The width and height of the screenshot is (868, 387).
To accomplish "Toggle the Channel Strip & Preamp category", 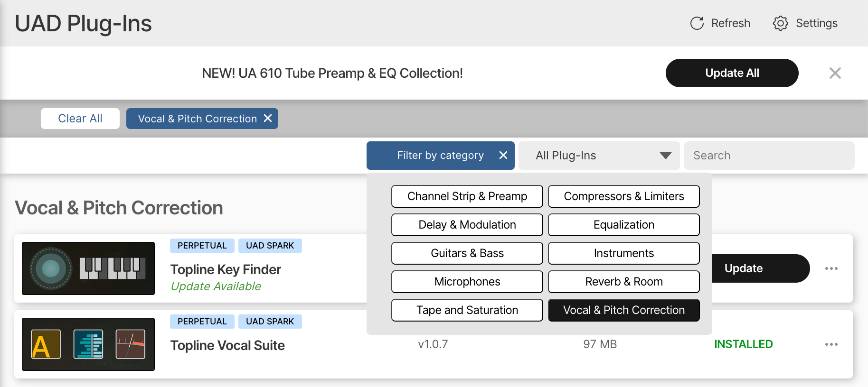I will [467, 196].
